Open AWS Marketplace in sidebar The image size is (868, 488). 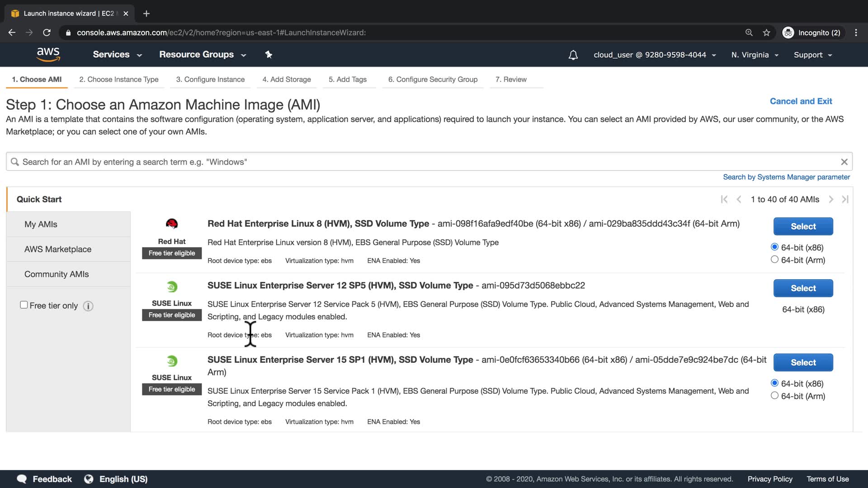point(58,249)
